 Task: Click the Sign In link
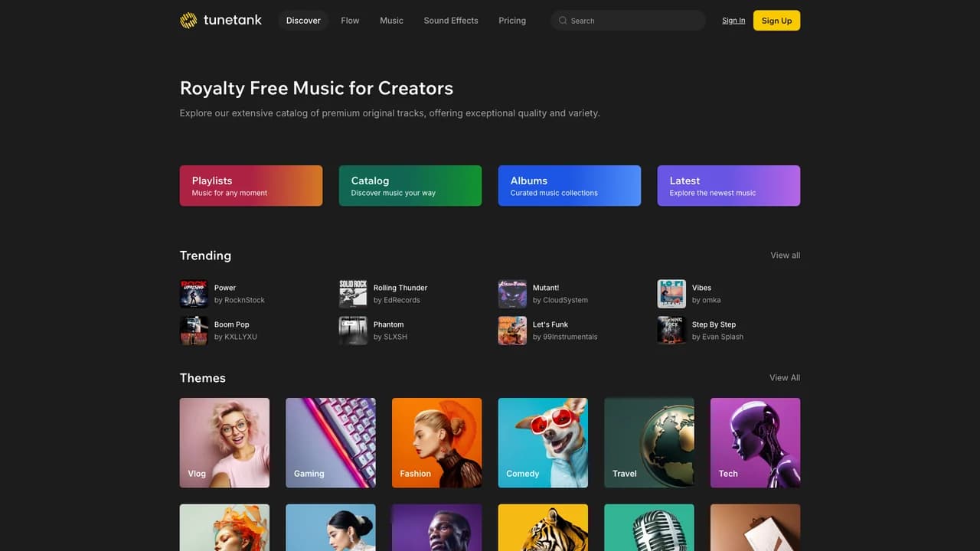pos(733,21)
